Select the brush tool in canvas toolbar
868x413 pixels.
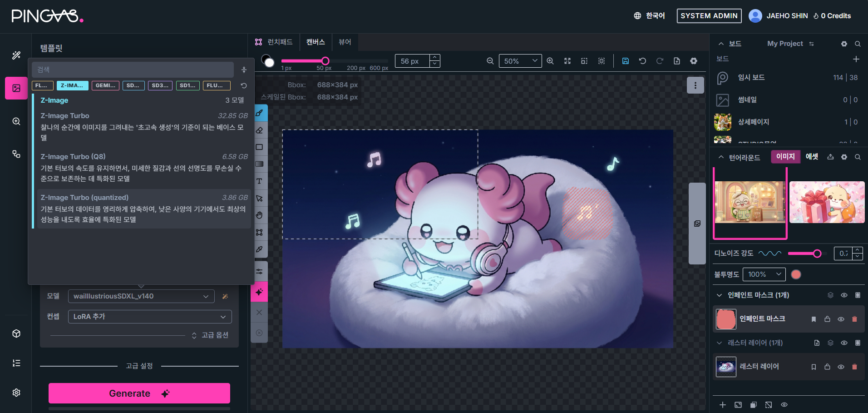pos(259,113)
